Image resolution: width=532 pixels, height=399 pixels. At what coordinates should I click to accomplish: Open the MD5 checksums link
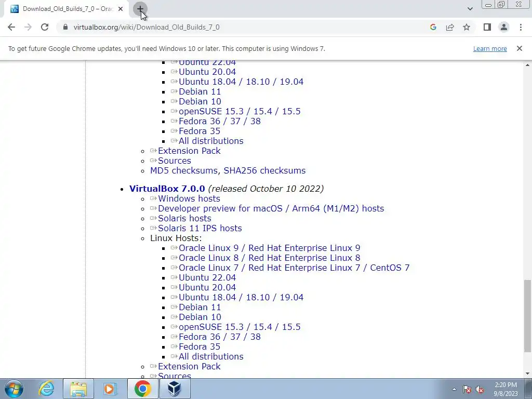point(184,170)
